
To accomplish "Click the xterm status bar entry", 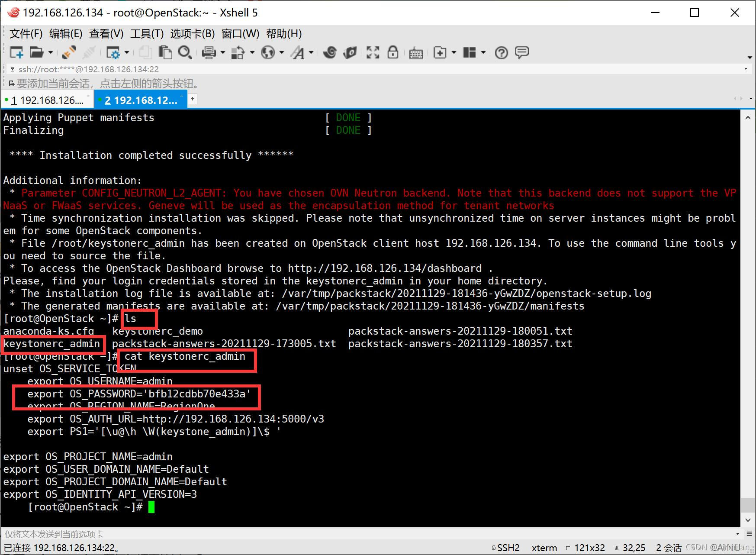I will pos(544,548).
